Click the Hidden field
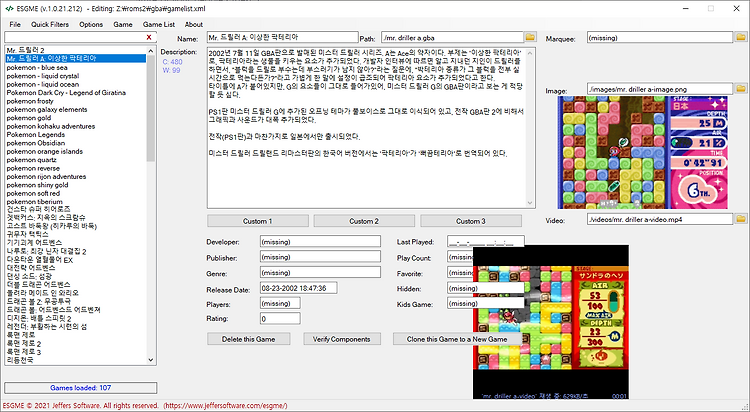 click(x=486, y=288)
